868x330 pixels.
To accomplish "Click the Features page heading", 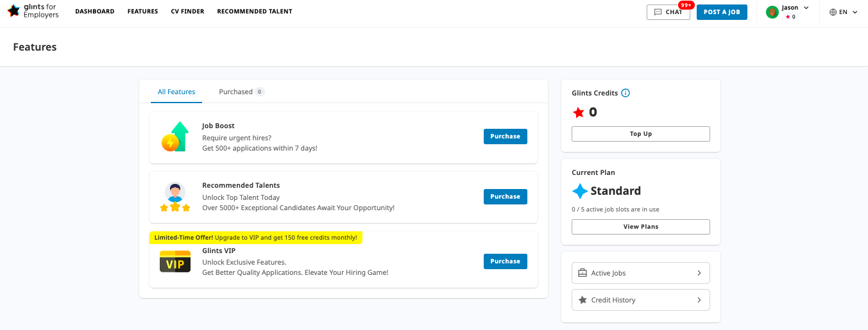I will click(x=35, y=47).
